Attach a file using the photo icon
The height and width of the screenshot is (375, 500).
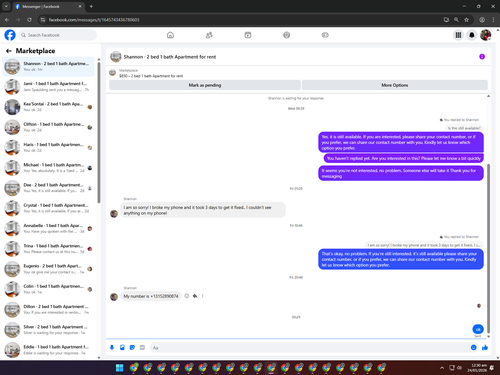[x=122, y=348]
